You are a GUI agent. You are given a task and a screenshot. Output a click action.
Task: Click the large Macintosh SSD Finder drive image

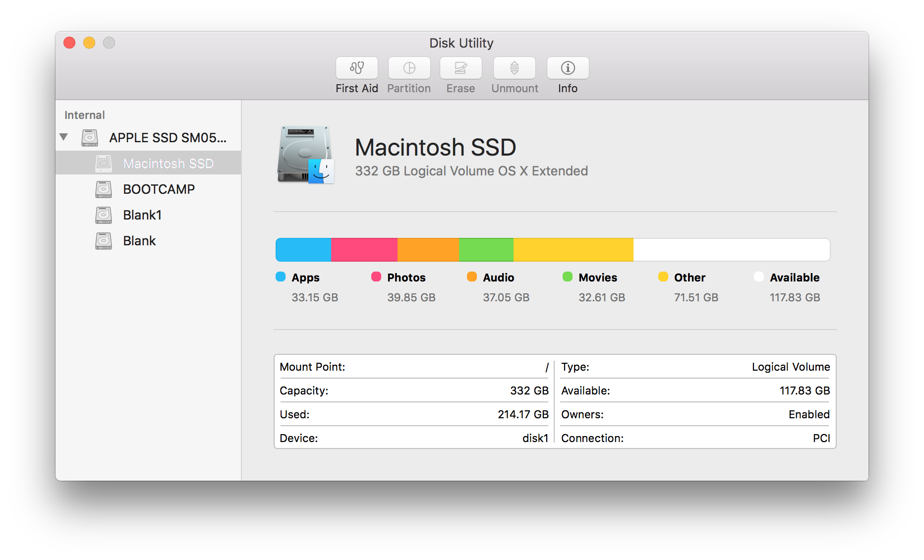tap(306, 155)
